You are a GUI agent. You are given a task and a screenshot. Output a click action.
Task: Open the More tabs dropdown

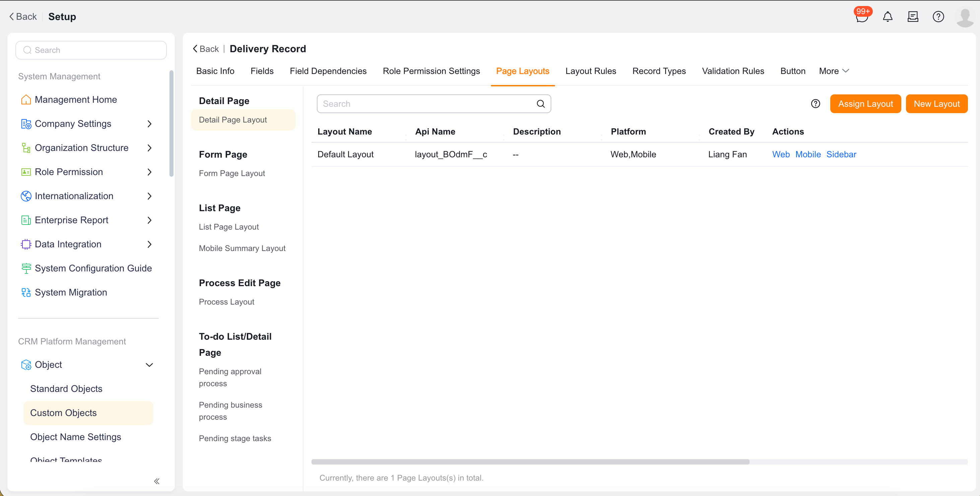click(834, 71)
